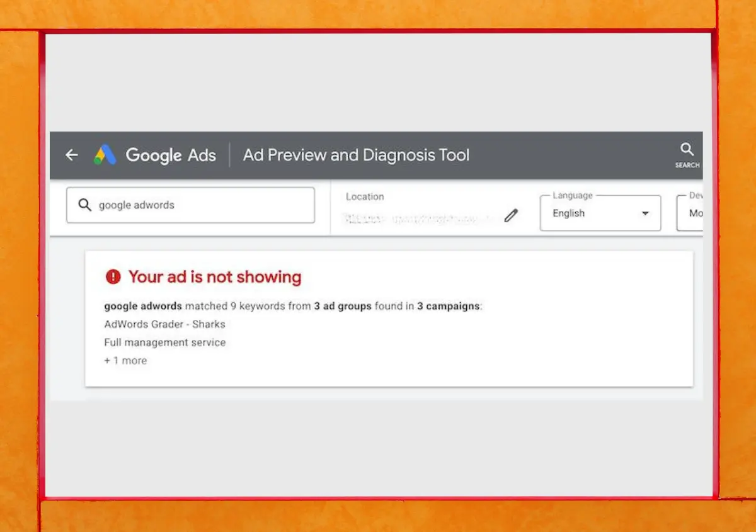The width and height of the screenshot is (756, 532).
Task: Expand the '+ 1 more' campaigns link
Action: [125, 361]
